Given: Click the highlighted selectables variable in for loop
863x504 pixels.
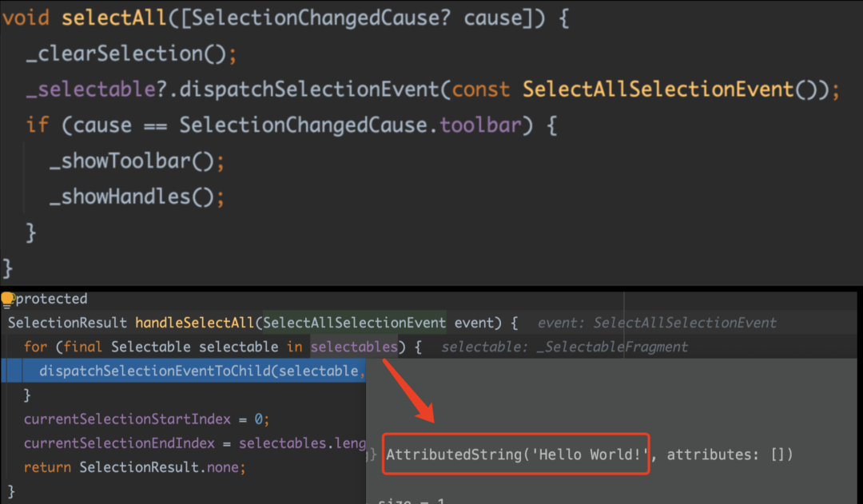Looking at the screenshot, I should click(x=354, y=347).
